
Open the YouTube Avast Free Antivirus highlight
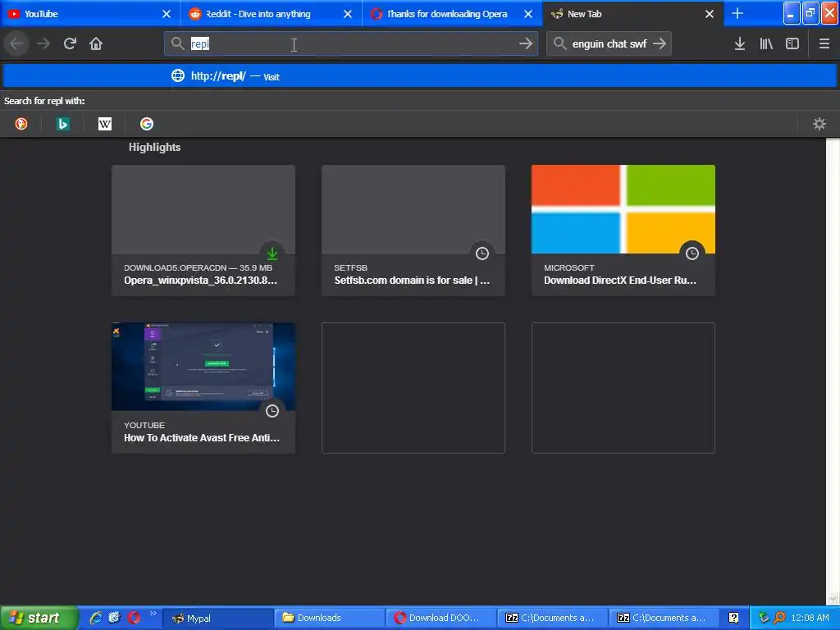[203, 387]
